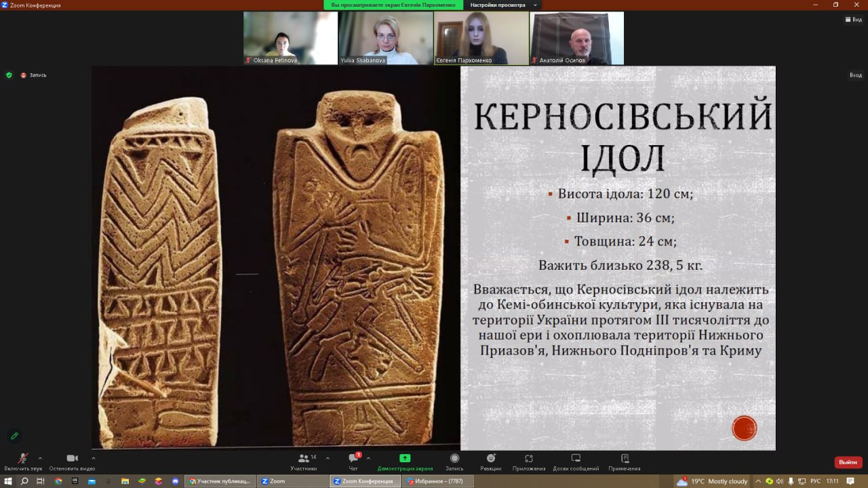This screenshot has width=868, height=488.
Task: Open Windows notification center
Action: pos(850,481)
